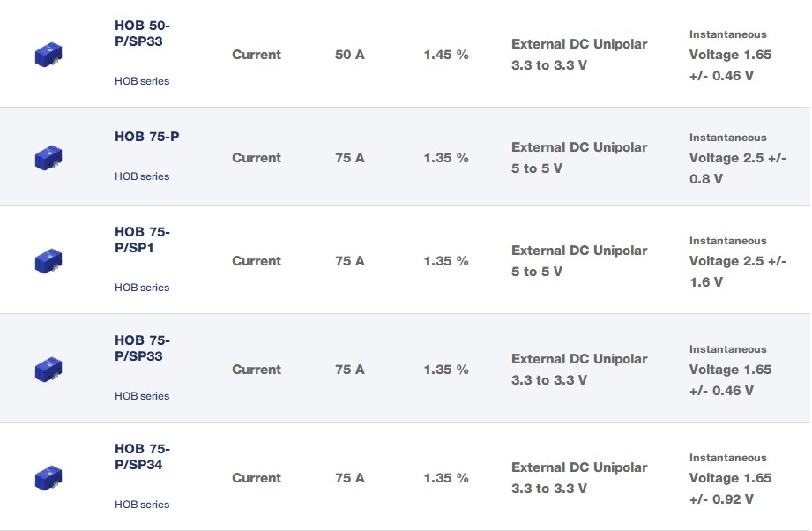Go to the HOB 75-P/SP1 product page
812x531 pixels.
click(x=142, y=240)
